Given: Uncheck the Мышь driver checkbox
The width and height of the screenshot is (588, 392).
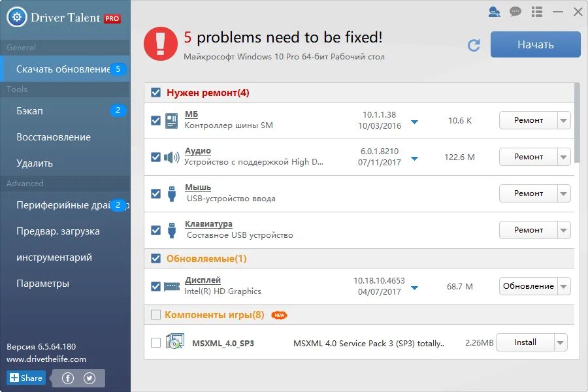Looking at the screenshot, I should click(155, 193).
